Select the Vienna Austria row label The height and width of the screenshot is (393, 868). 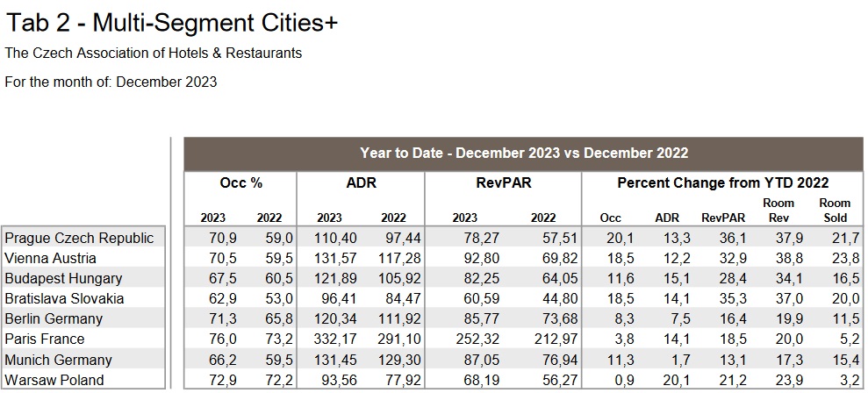pos(50,258)
